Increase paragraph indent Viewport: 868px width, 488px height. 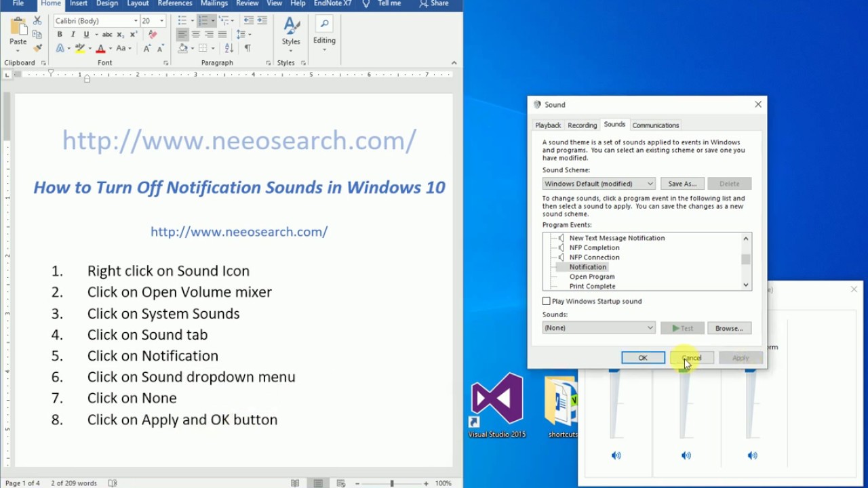(262, 21)
